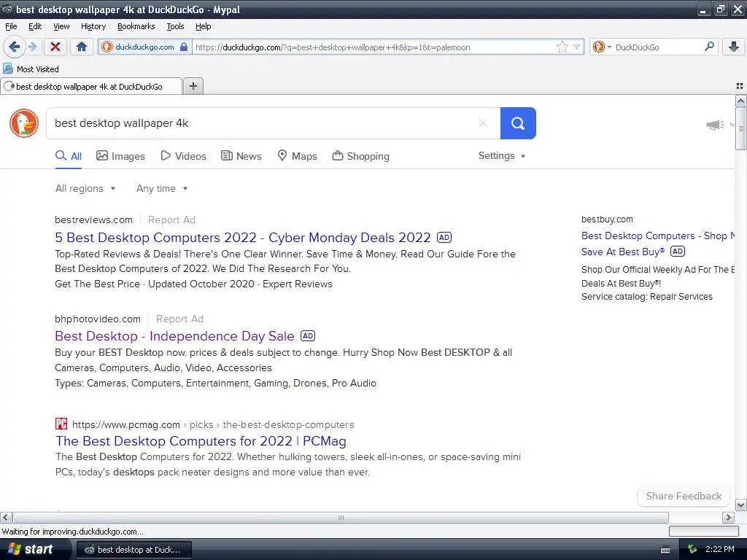
Task: Open the View menu
Action: [61, 26]
